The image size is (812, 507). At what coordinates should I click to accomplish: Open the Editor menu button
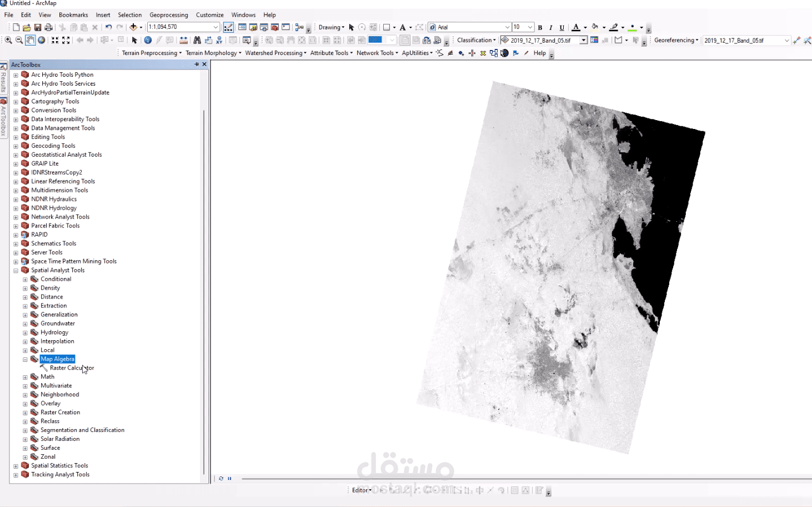point(362,490)
